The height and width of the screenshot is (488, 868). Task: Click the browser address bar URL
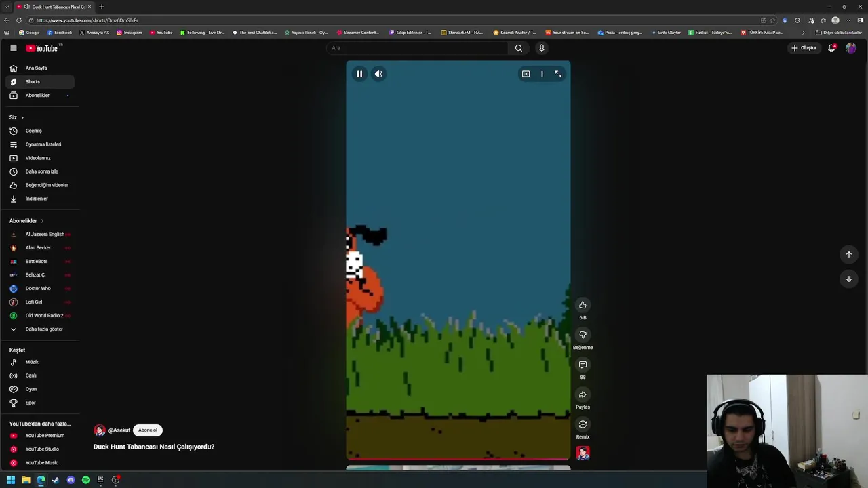(87, 20)
